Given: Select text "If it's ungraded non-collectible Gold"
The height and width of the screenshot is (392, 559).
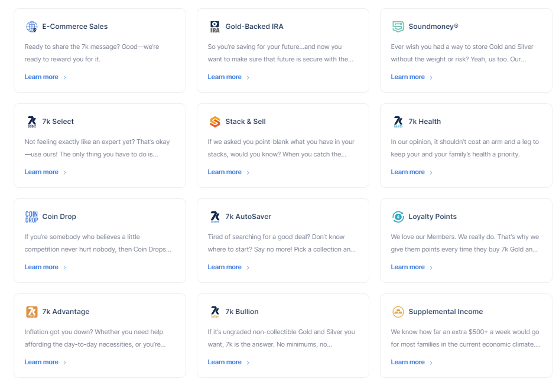Looking at the screenshot, I should tap(260, 332).
